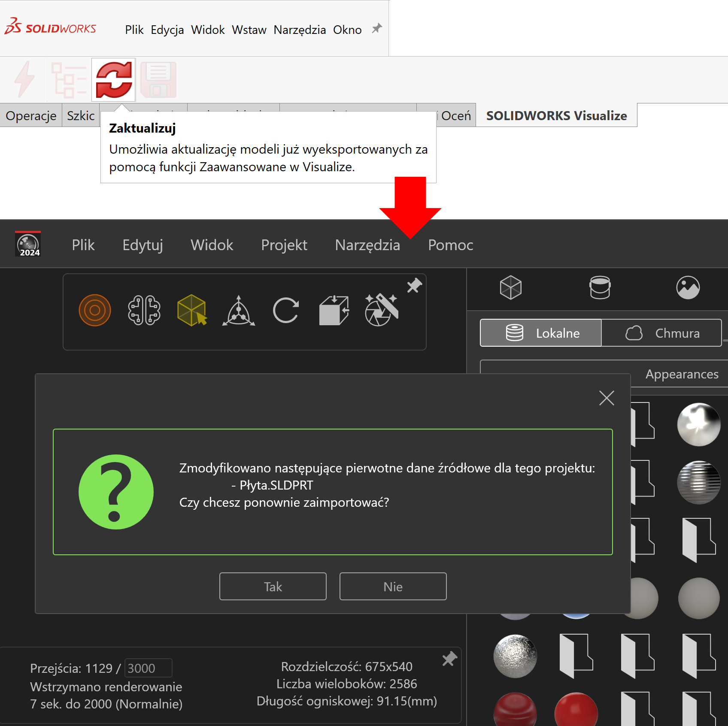Click the pin icon on the render status panel

[449, 659]
